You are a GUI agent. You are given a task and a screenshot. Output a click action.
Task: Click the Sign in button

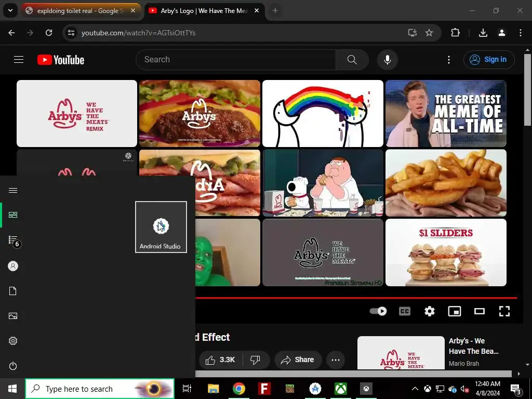(x=488, y=59)
